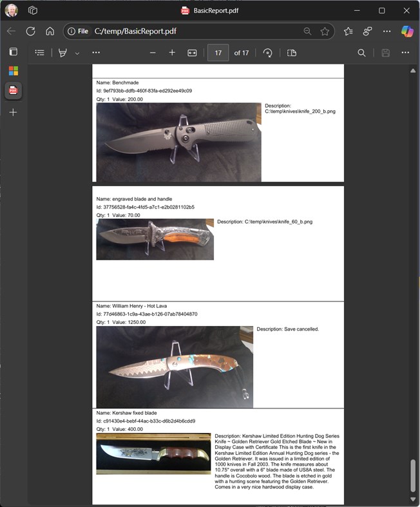View the File site information badge

(77, 32)
